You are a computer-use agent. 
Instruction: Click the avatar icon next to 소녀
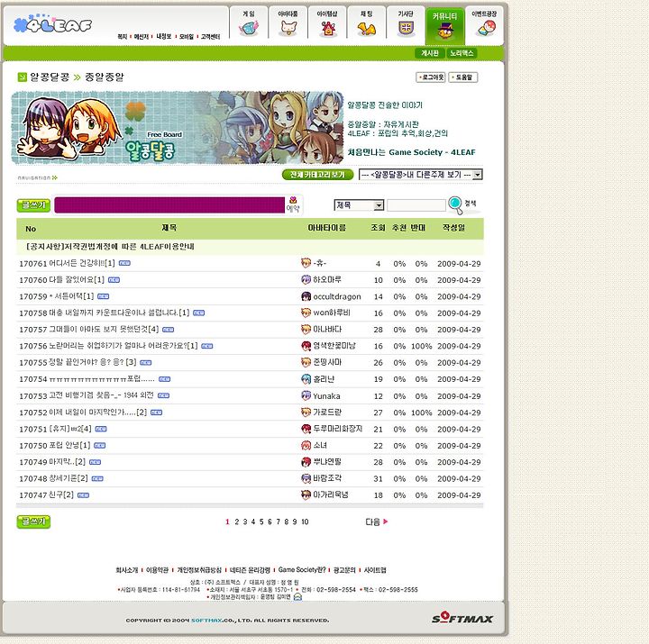[x=306, y=446]
